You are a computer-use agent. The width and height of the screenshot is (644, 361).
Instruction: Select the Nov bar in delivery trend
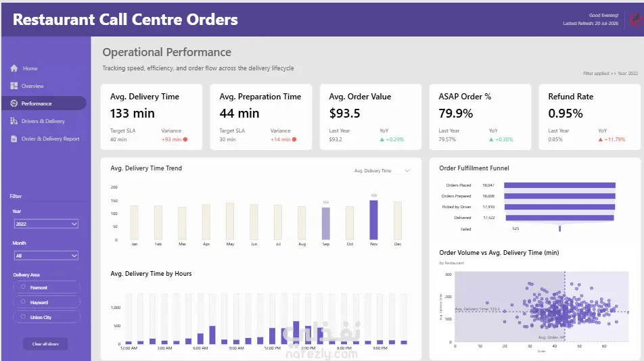tap(373, 220)
